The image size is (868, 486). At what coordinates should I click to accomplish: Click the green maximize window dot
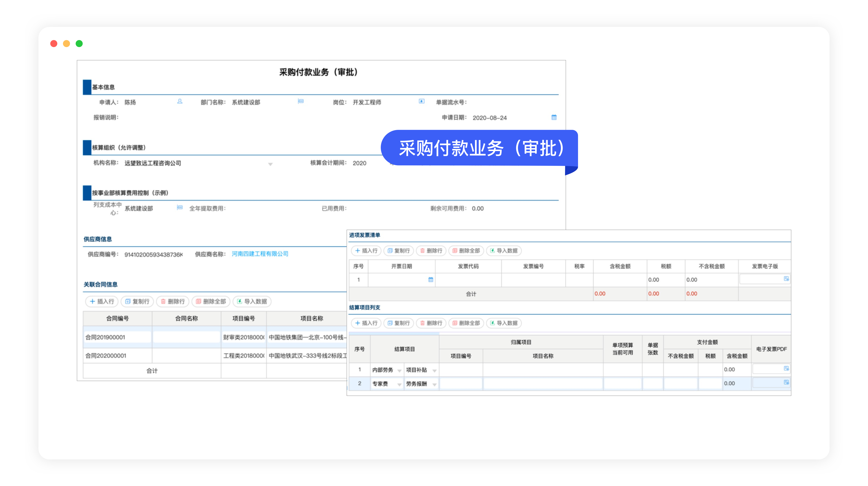click(79, 43)
